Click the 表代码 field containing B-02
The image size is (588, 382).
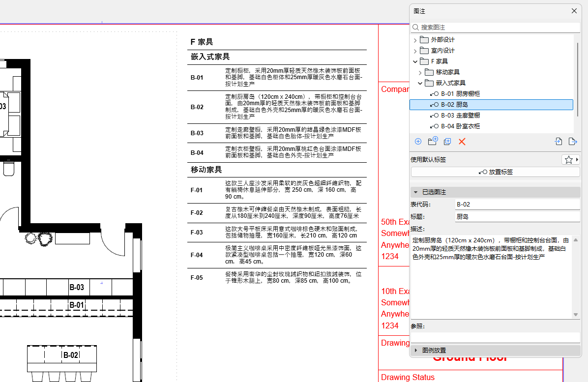pos(517,205)
